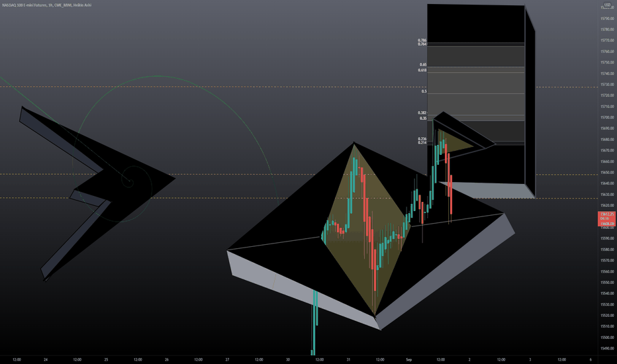This screenshot has height=364, width=617.
Task: Select the yellow diamond pattern drawing
Action: pyautogui.click(x=366, y=230)
